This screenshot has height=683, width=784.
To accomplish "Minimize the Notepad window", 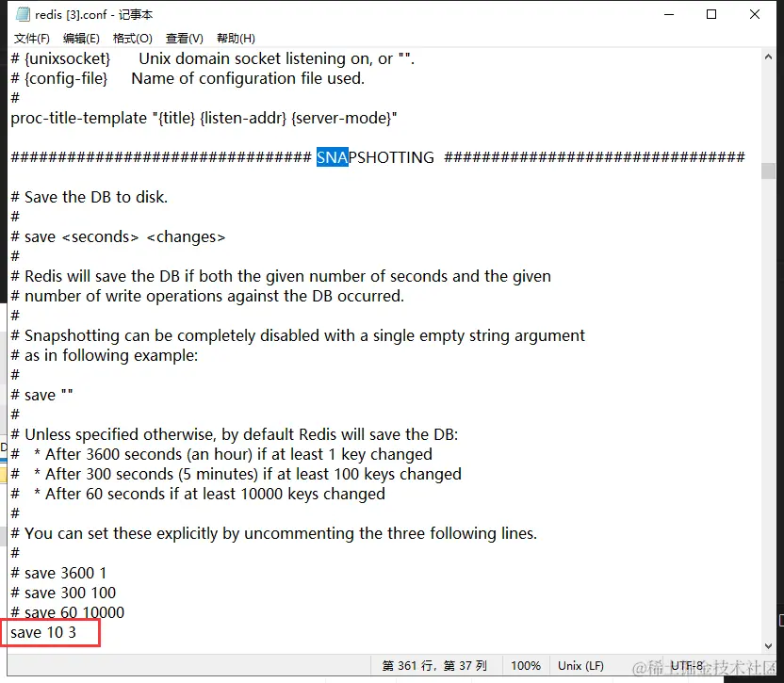I will pyautogui.click(x=669, y=14).
